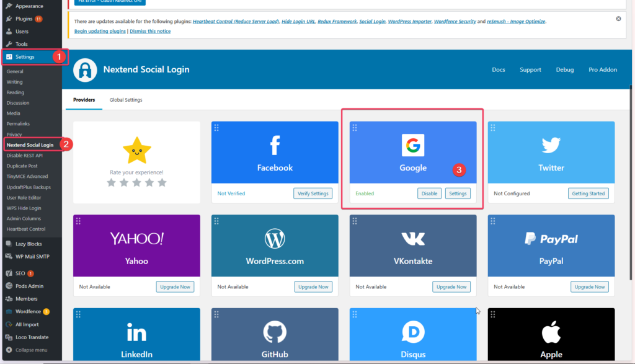
Task: Grab the drag handle on LinkedIn card
Action: 79,314
